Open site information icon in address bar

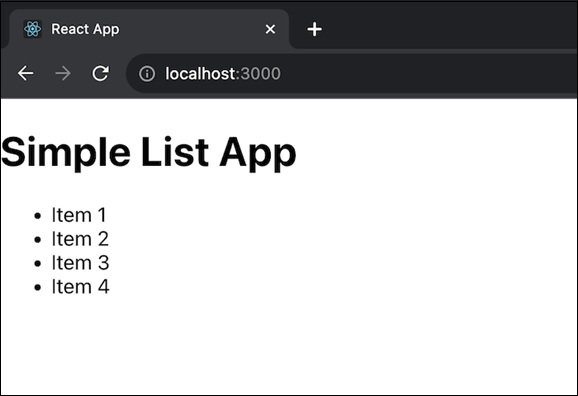[x=147, y=73]
